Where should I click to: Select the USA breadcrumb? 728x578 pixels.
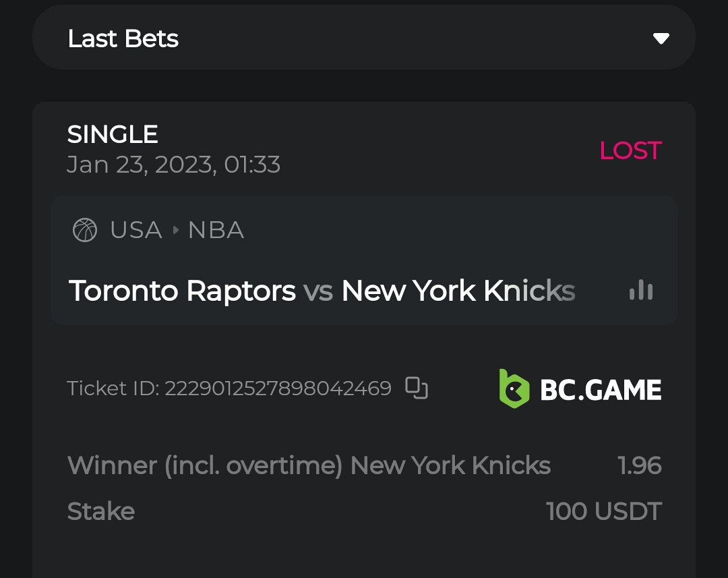click(x=136, y=231)
